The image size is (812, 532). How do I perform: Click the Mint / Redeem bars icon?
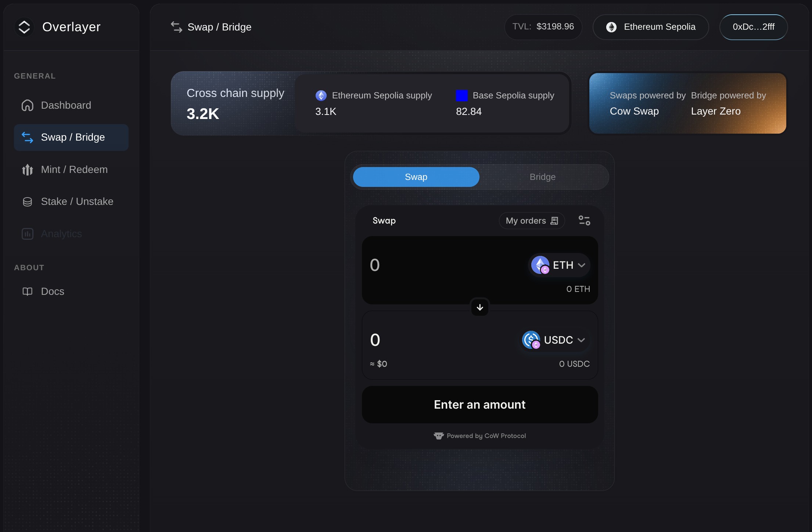tap(28, 170)
